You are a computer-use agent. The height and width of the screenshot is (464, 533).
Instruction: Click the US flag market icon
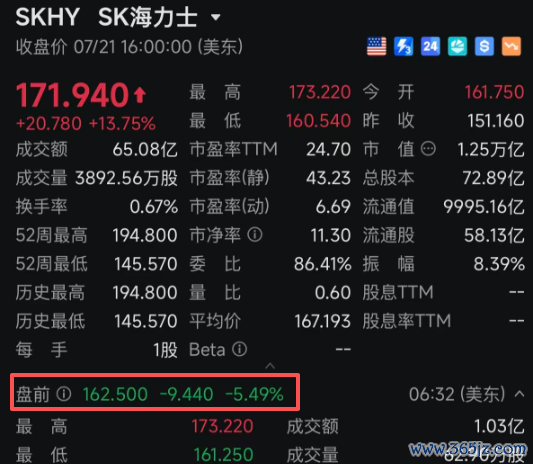tap(377, 46)
